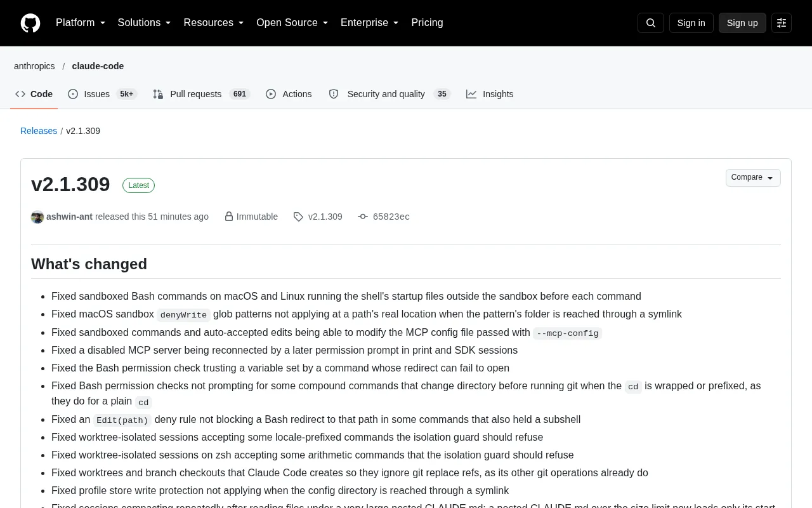Click the Sign up button

[742, 23]
